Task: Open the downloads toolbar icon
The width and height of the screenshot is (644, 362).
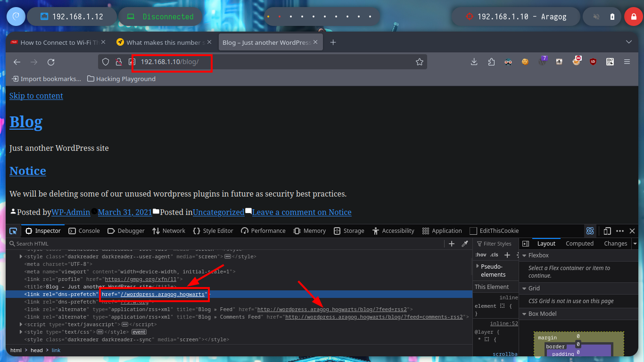Action: click(474, 62)
